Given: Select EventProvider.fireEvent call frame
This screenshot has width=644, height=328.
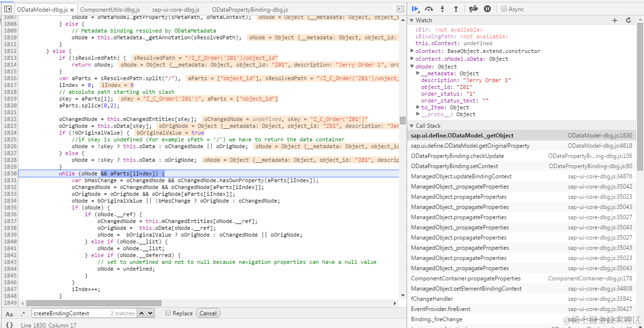Looking at the screenshot, I should [521, 309].
